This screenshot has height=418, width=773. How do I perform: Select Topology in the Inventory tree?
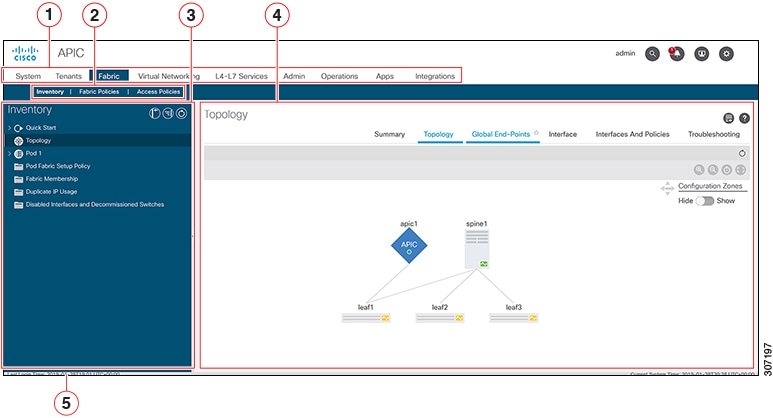click(98, 140)
